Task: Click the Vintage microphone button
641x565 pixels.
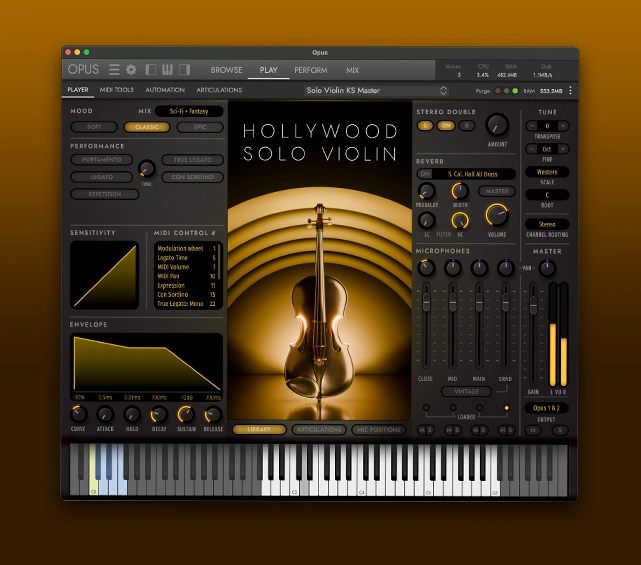Action: point(466,392)
